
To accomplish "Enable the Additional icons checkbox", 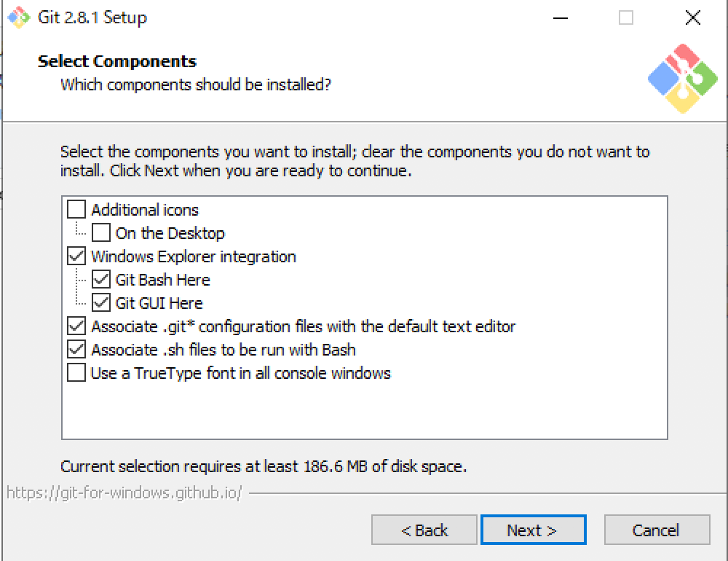I will click(76, 210).
